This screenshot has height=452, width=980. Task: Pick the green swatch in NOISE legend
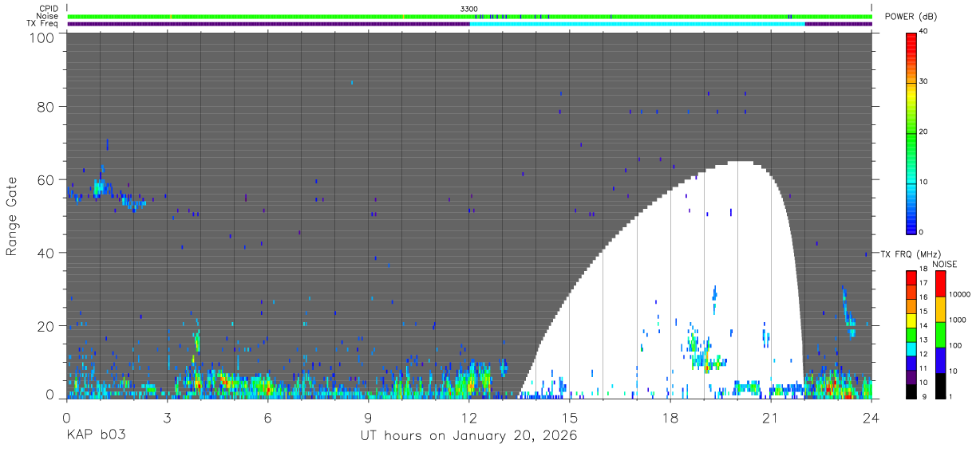(x=940, y=335)
